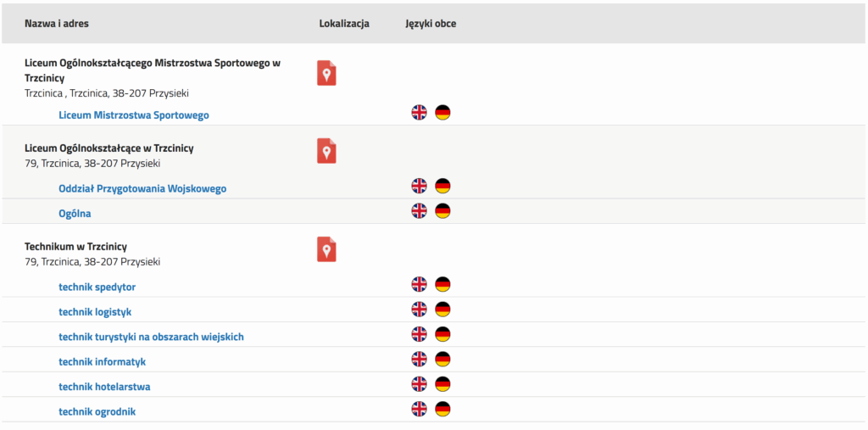This screenshot has height=430, width=868.
Task: Click German flag next to Oddział Przygotowania Wojskowego
Action: (442, 186)
